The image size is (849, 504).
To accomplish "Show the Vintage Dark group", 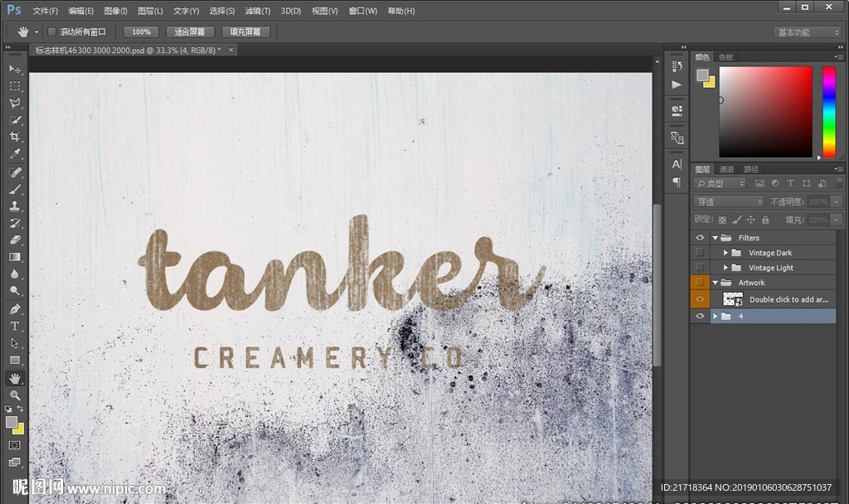I will [x=700, y=252].
